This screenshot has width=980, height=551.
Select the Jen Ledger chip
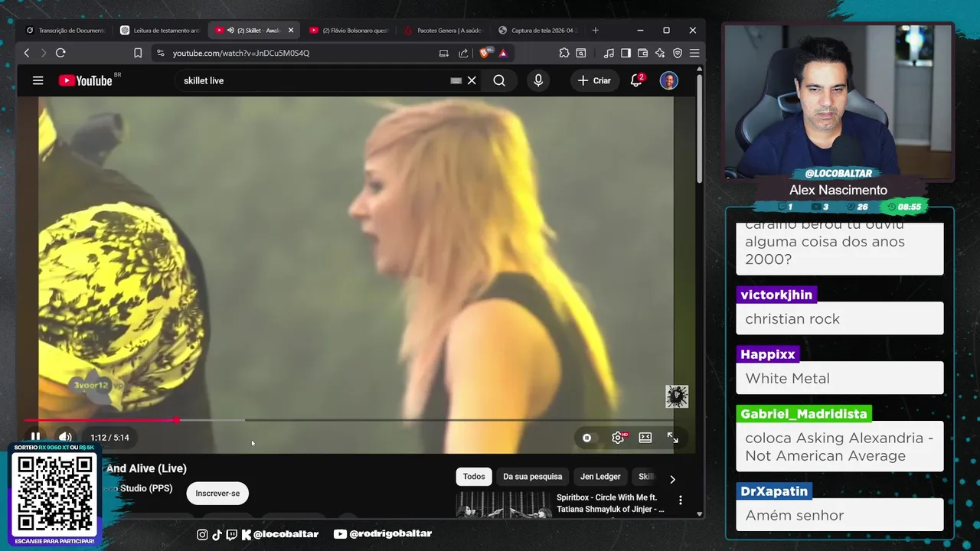click(600, 477)
